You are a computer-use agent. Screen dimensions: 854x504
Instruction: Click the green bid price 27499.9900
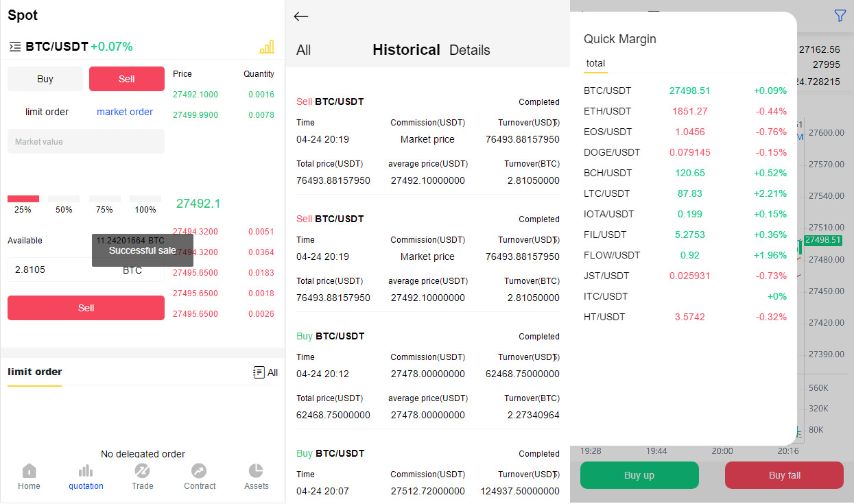coord(195,115)
